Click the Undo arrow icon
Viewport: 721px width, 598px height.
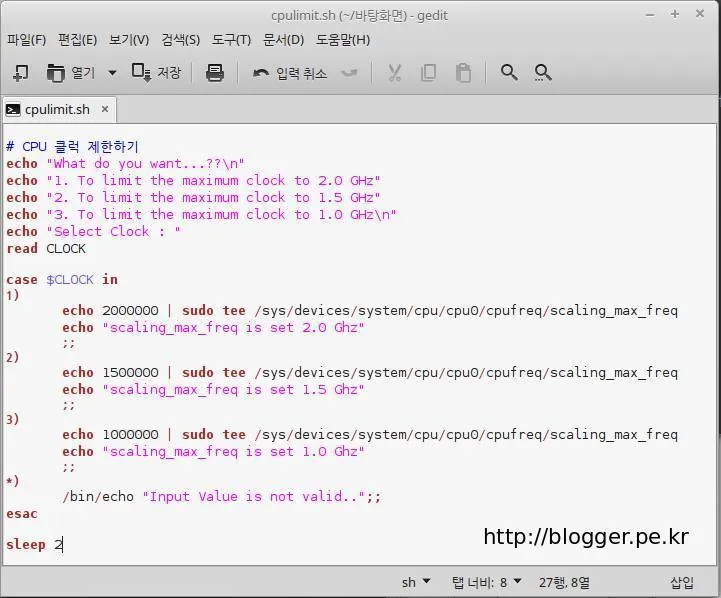click(x=261, y=73)
